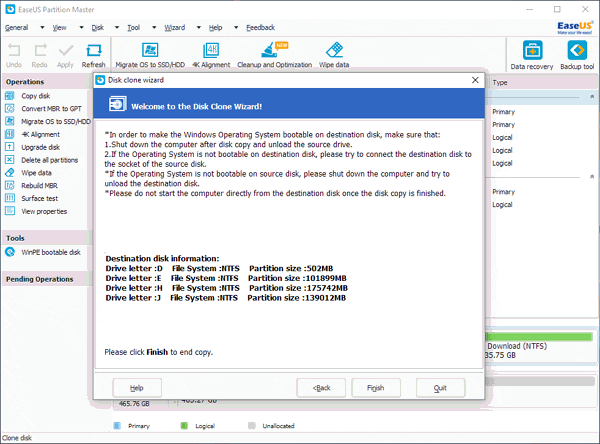The height and width of the screenshot is (444, 600).
Task: Select 4K Alignment in Operations list
Action: pyautogui.click(x=40, y=134)
